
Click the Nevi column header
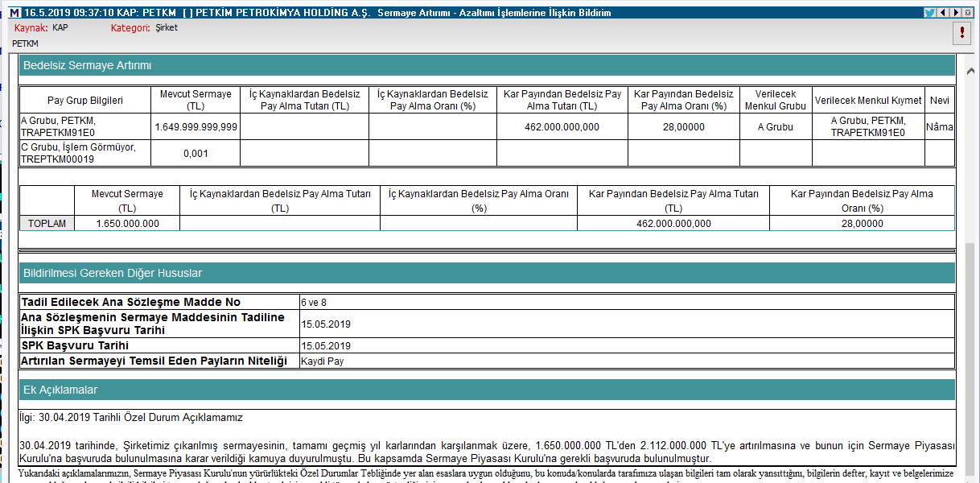tap(940, 100)
